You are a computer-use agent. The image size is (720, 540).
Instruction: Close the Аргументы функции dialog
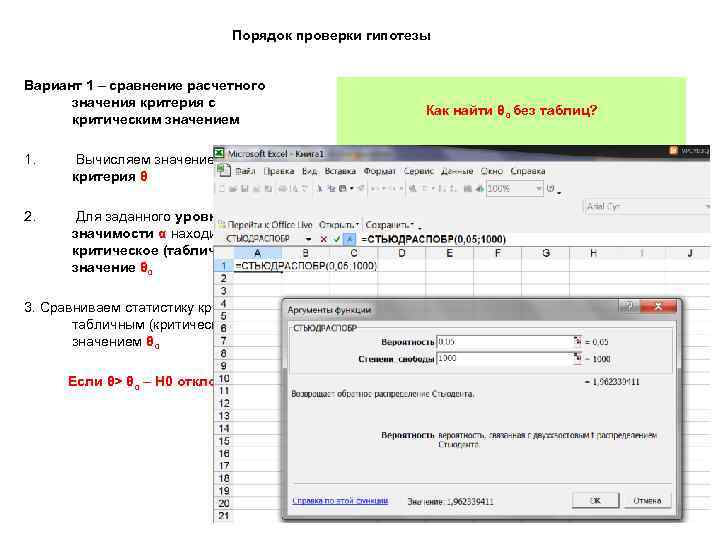coord(658,306)
